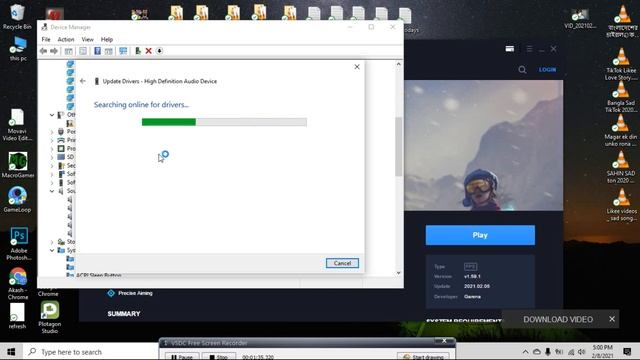The height and width of the screenshot is (360, 640).
Task: Open the View menu in Device Manager
Action: coord(87,40)
